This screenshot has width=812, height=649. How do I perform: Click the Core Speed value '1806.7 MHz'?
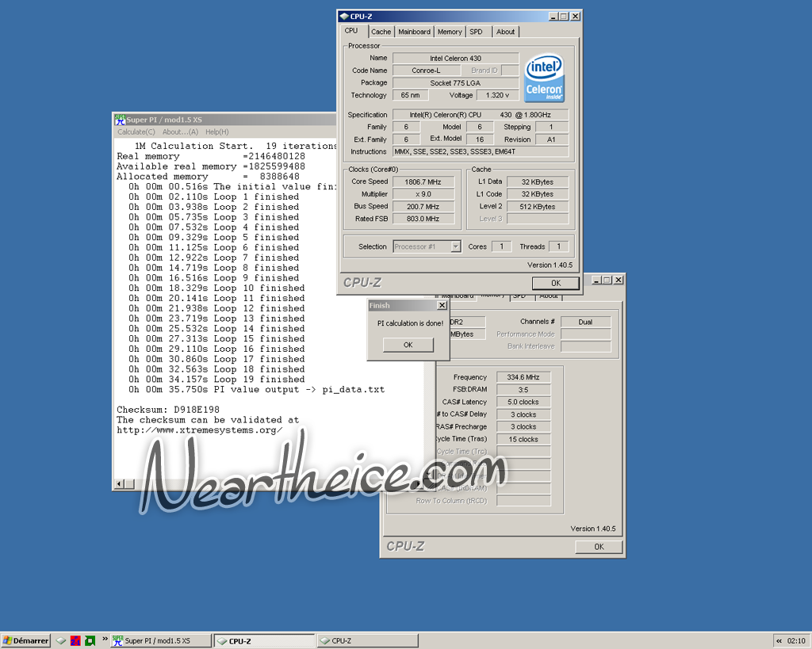[423, 181]
